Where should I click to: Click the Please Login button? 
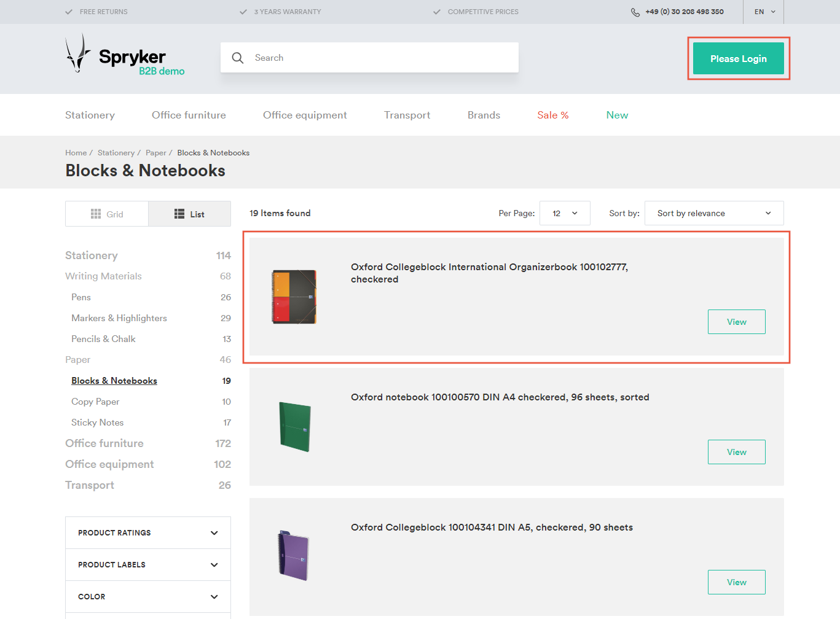click(739, 58)
